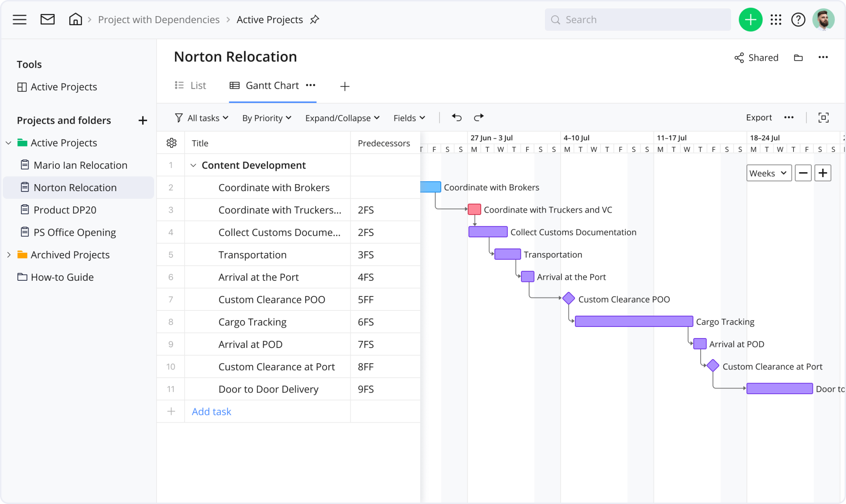Click the redo arrow icon
The height and width of the screenshot is (504, 846).
point(478,118)
